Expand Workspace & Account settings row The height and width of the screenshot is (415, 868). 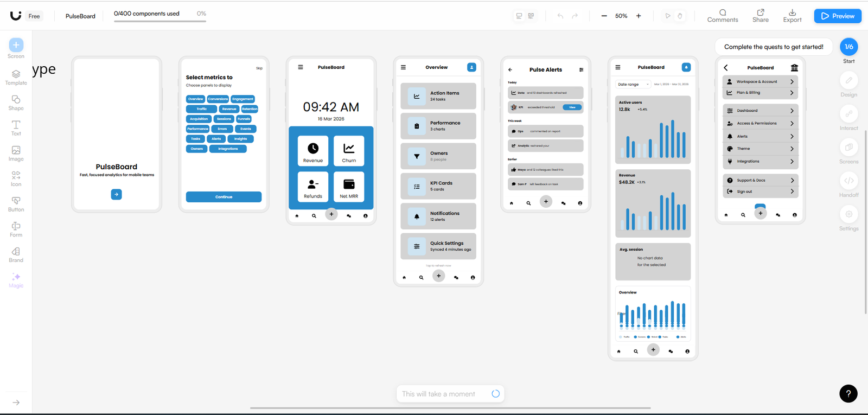(x=760, y=81)
